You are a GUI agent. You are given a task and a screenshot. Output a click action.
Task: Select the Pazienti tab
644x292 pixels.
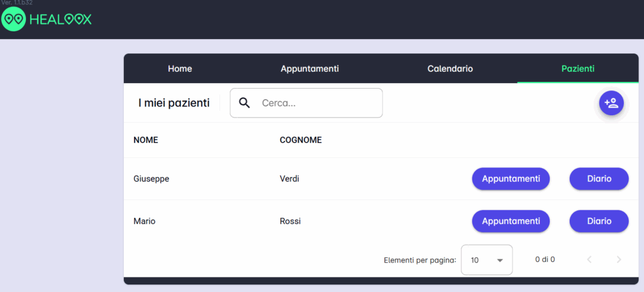coord(578,69)
